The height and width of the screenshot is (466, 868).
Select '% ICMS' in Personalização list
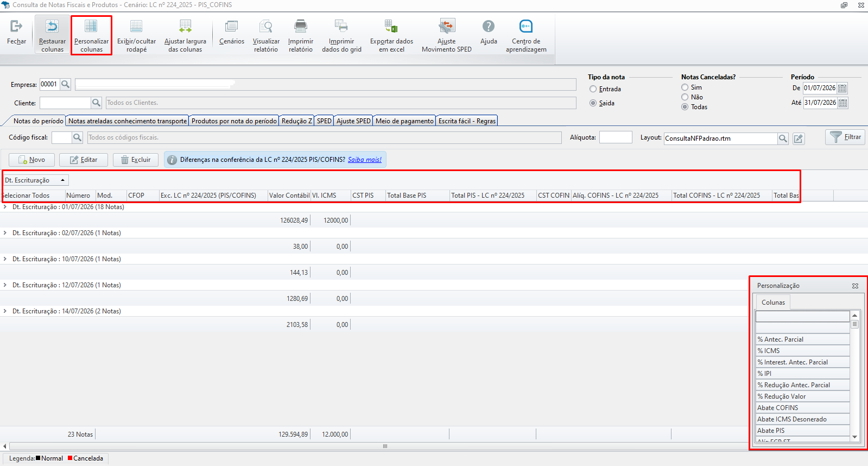point(802,351)
